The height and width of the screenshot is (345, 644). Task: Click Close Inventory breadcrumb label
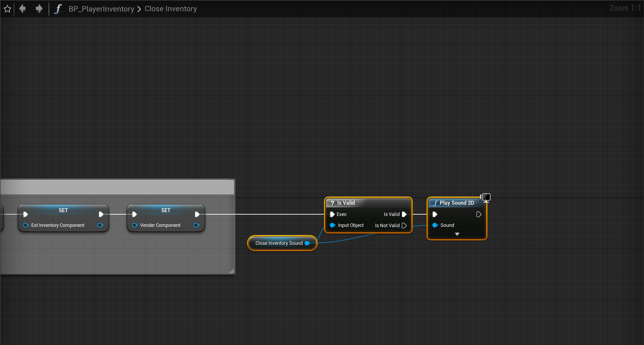coord(171,9)
